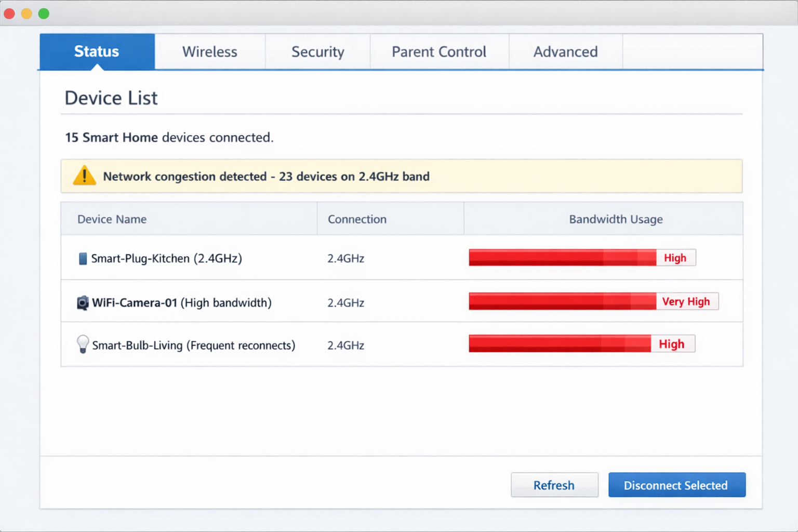The width and height of the screenshot is (798, 532).
Task: Click the Disconnect Selected button
Action: pos(676,485)
